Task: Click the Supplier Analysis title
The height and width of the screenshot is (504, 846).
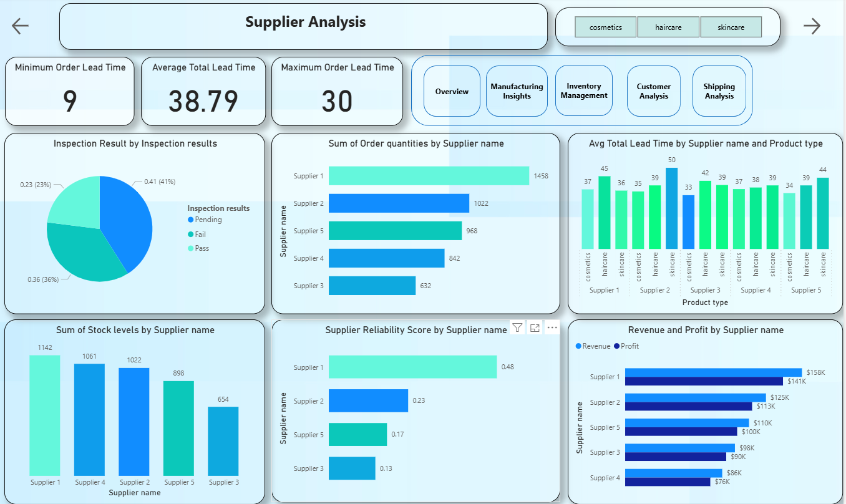Action: click(x=305, y=22)
